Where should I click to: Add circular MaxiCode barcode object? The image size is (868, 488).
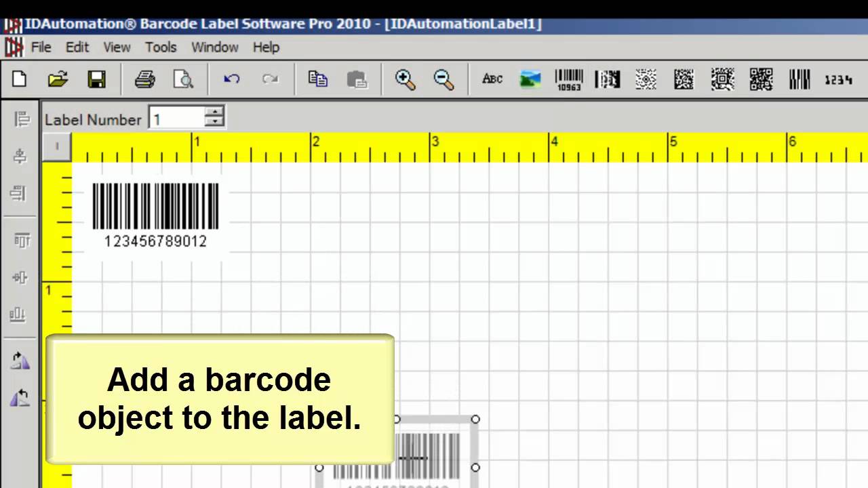pyautogui.click(x=646, y=79)
